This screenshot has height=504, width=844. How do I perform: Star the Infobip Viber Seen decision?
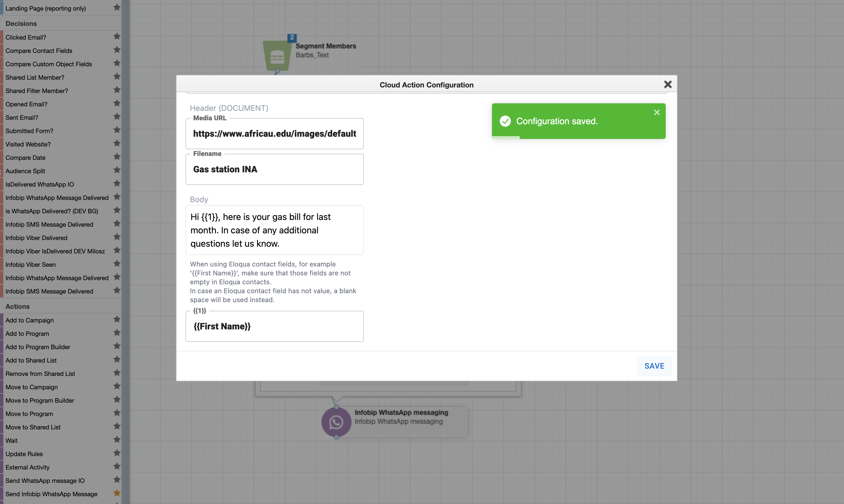[117, 263]
